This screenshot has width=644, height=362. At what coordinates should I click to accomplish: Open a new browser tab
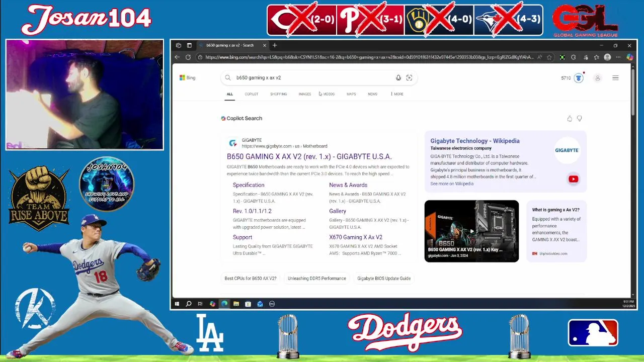[x=275, y=45]
